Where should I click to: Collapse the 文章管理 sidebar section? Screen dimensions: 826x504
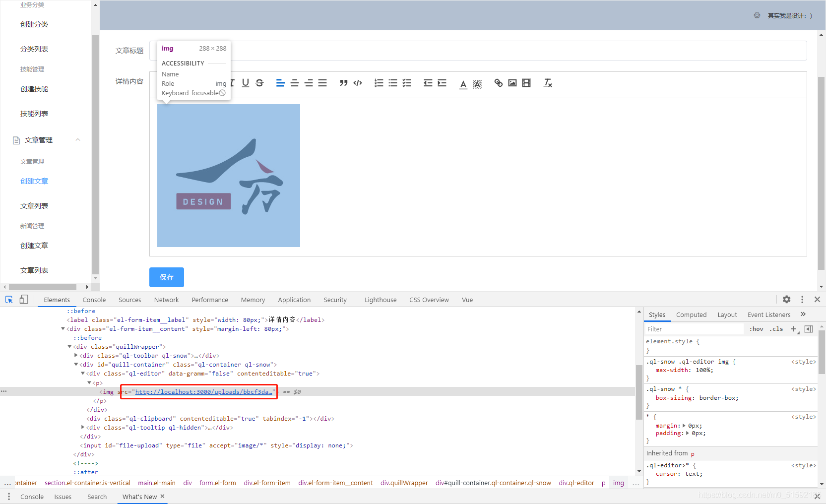click(77, 139)
